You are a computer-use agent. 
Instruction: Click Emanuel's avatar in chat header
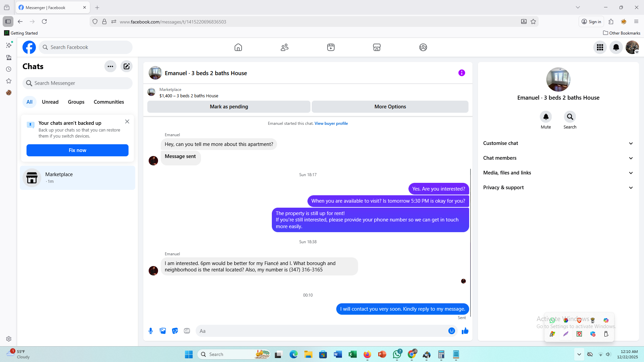[x=155, y=73]
